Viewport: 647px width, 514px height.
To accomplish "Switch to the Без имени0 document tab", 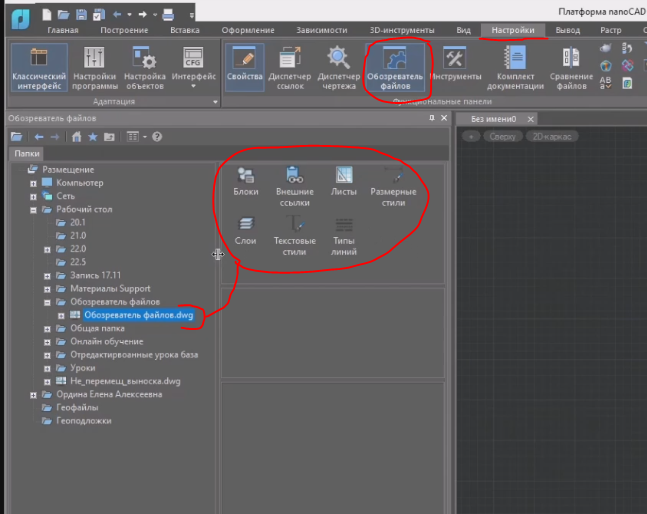I will pyautogui.click(x=494, y=119).
